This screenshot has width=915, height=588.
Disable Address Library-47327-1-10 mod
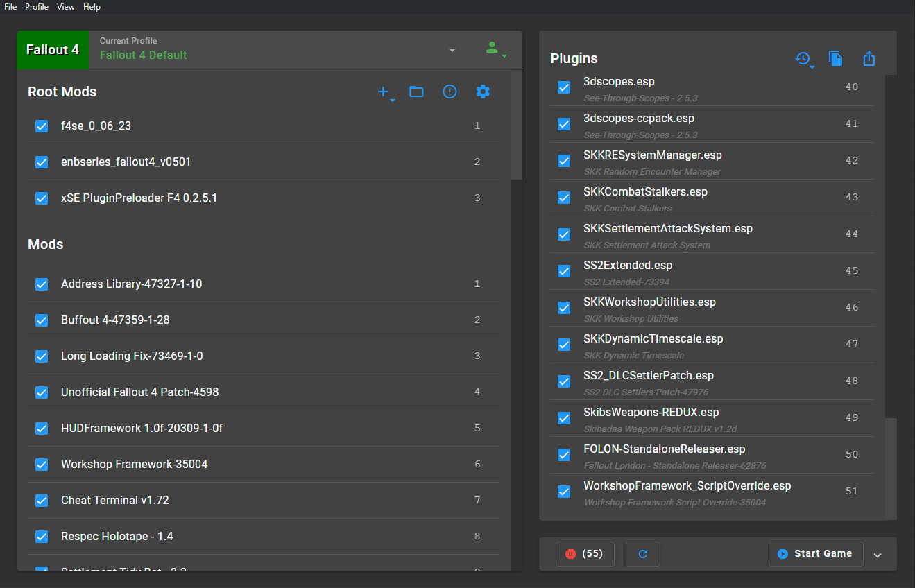[42, 284]
